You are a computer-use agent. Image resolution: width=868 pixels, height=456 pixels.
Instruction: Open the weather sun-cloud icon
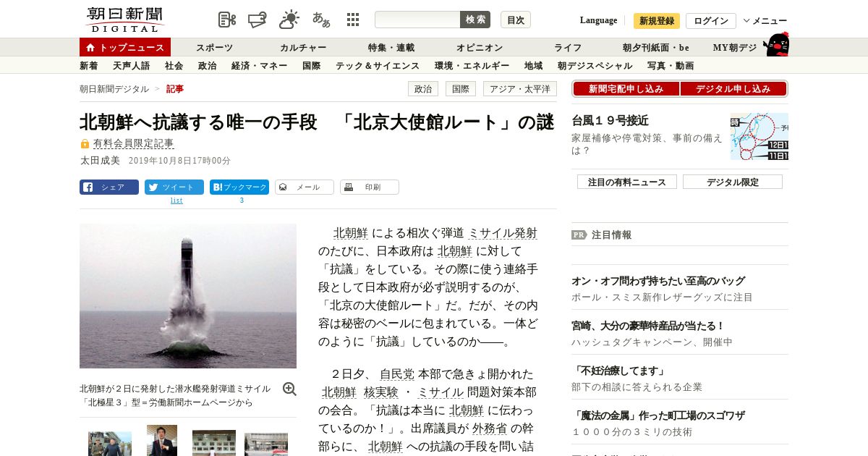(289, 20)
